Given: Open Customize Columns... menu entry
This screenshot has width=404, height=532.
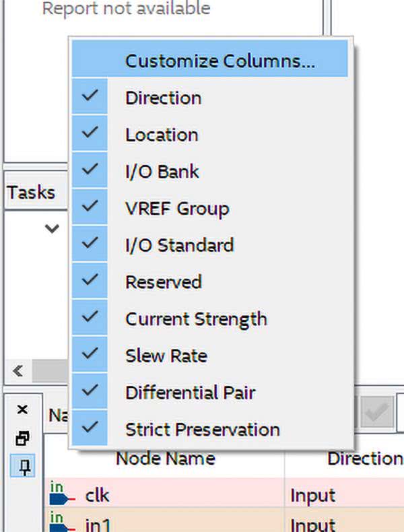Looking at the screenshot, I should click(220, 61).
